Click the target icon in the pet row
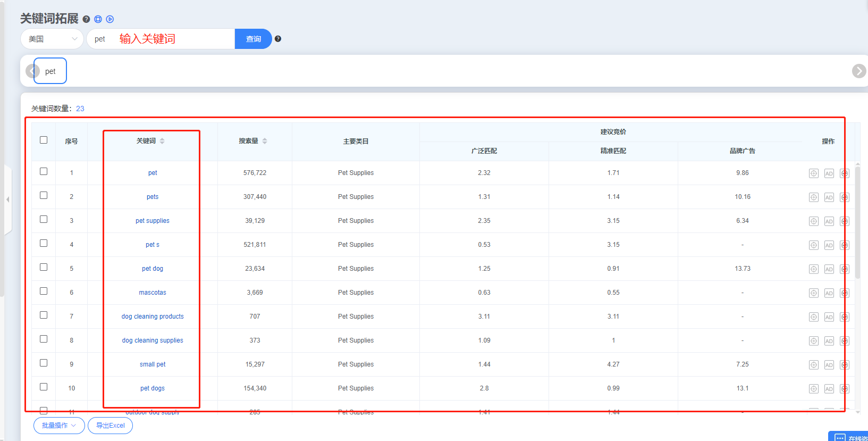868x441 pixels. pos(814,173)
